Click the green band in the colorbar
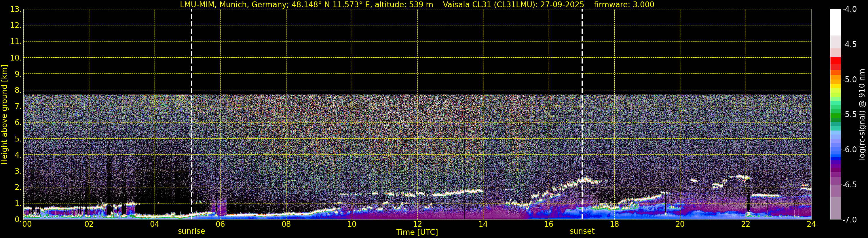 [x=836, y=117]
